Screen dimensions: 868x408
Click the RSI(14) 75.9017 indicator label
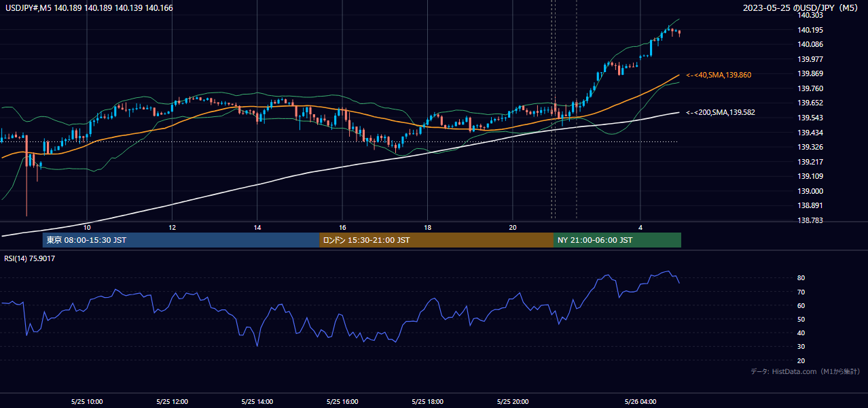tap(30, 258)
